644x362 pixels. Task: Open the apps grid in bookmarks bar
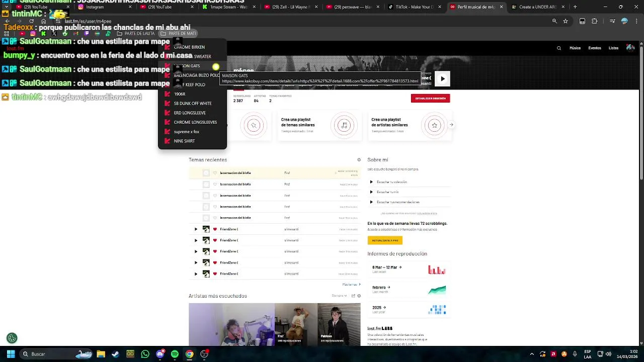click(7, 34)
